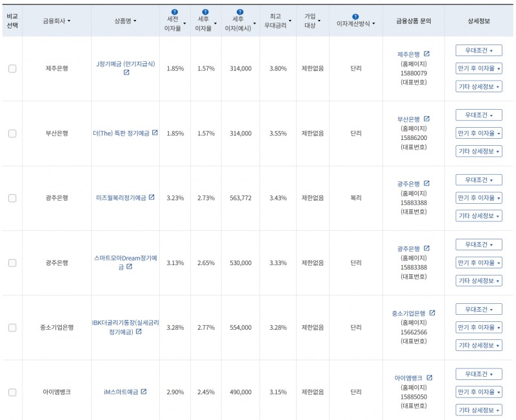The width and height of the screenshot is (516, 420).
Task: Expand 우대조건 for 부산은행 row
Action: coord(479,115)
